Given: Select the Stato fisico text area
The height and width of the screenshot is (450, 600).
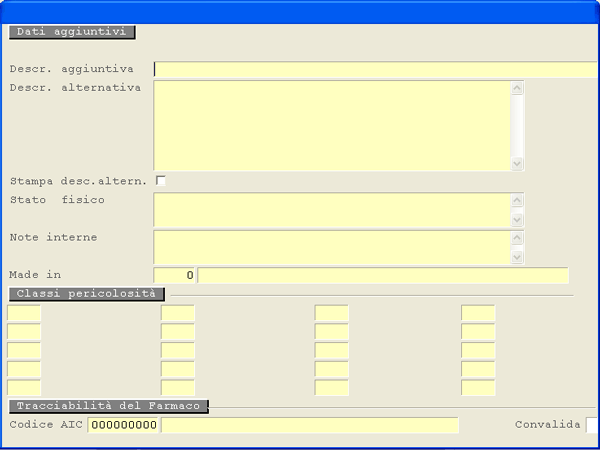Looking at the screenshot, I should point(331,210).
